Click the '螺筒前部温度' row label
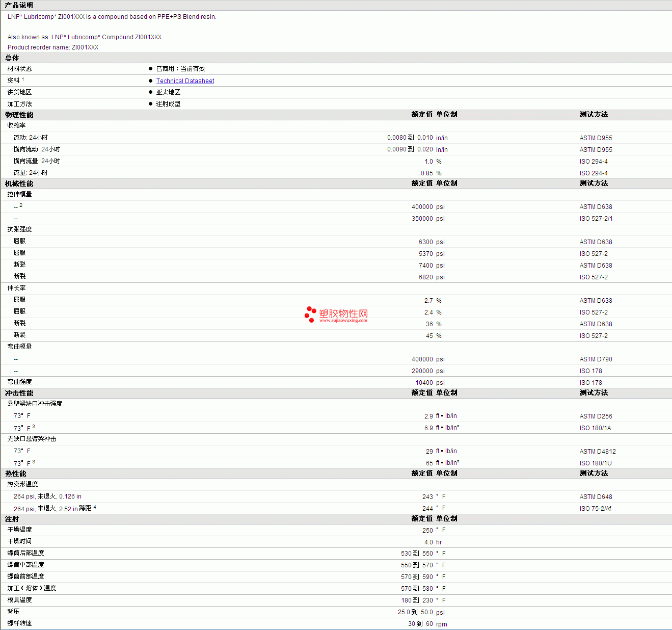This screenshot has height=630, width=672. click(25, 576)
